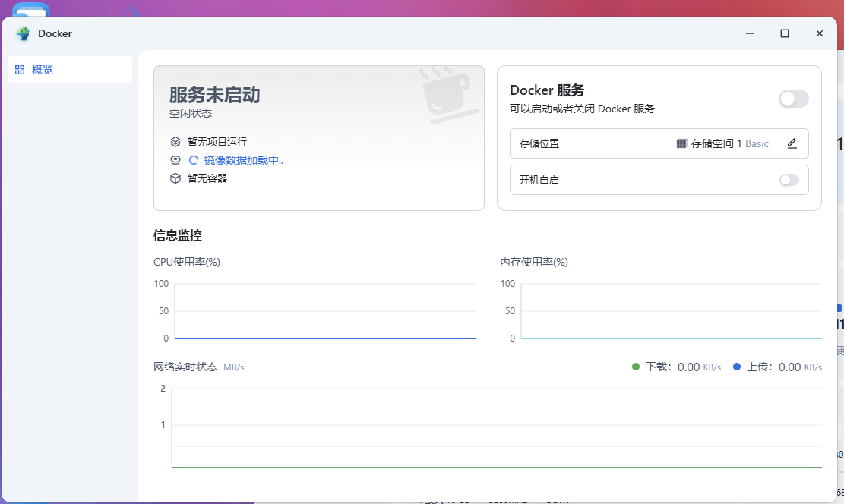Click inside the CPU使用率 chart
The width and height of the screenshot is (844, 504).
click(324, 311)
